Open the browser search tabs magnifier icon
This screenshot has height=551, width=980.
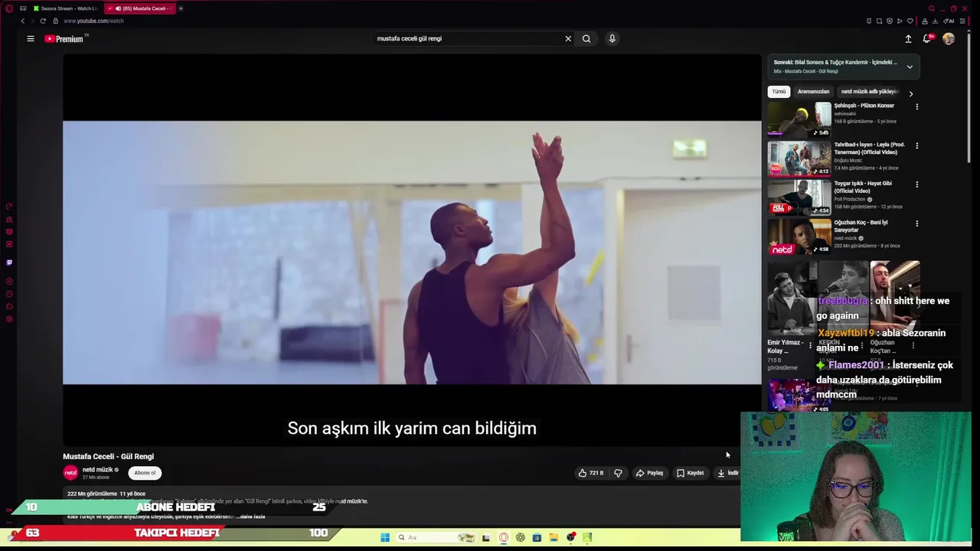pos(932,8)
